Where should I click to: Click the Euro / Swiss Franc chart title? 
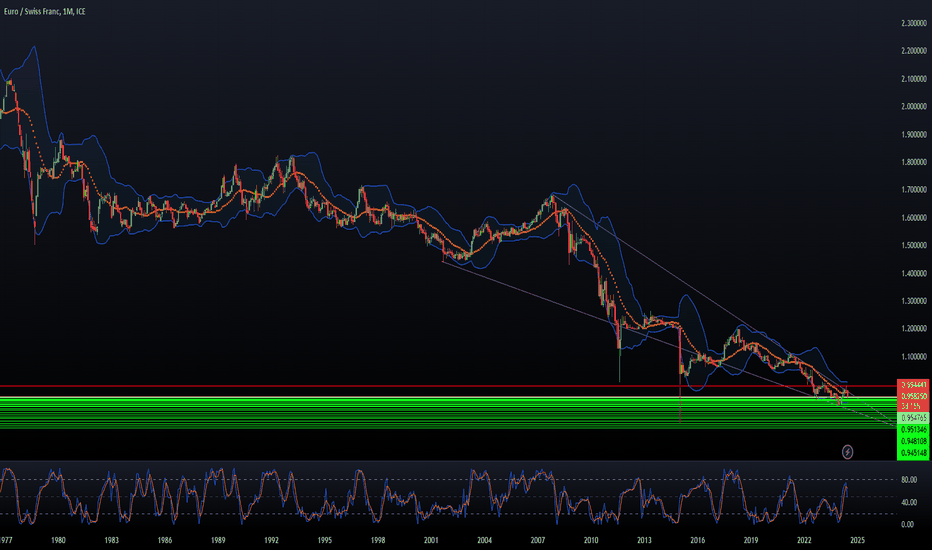(x=45, y=11)
